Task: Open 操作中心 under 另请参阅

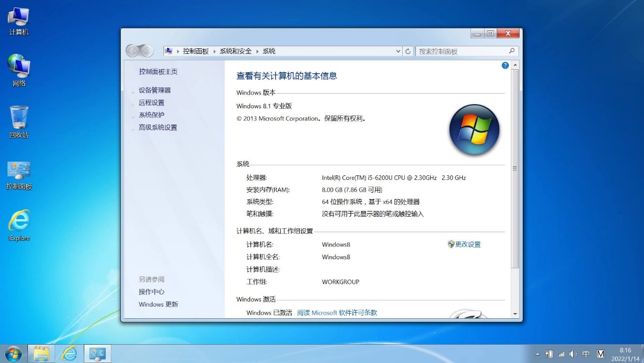Action: [x=151, y=292]
